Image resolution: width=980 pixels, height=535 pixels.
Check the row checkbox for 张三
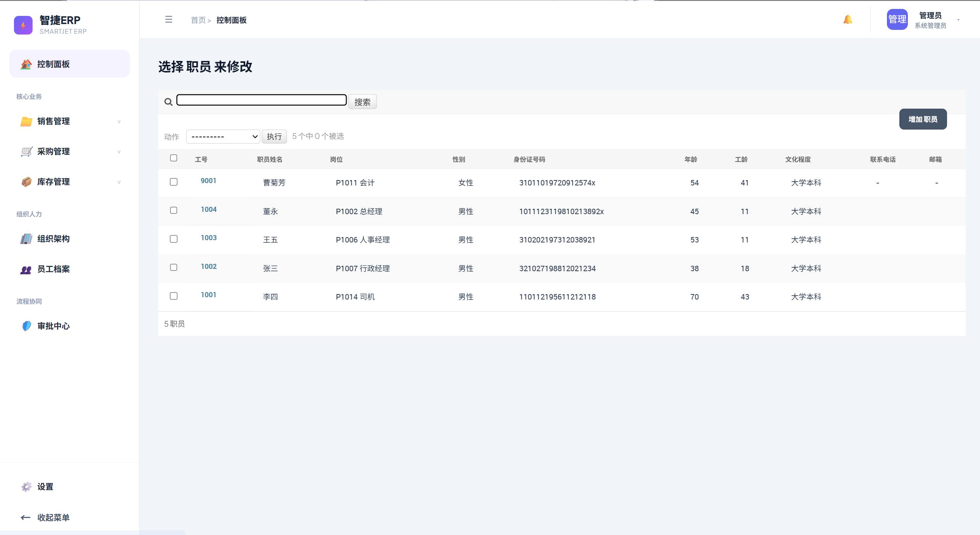point(174,267)
